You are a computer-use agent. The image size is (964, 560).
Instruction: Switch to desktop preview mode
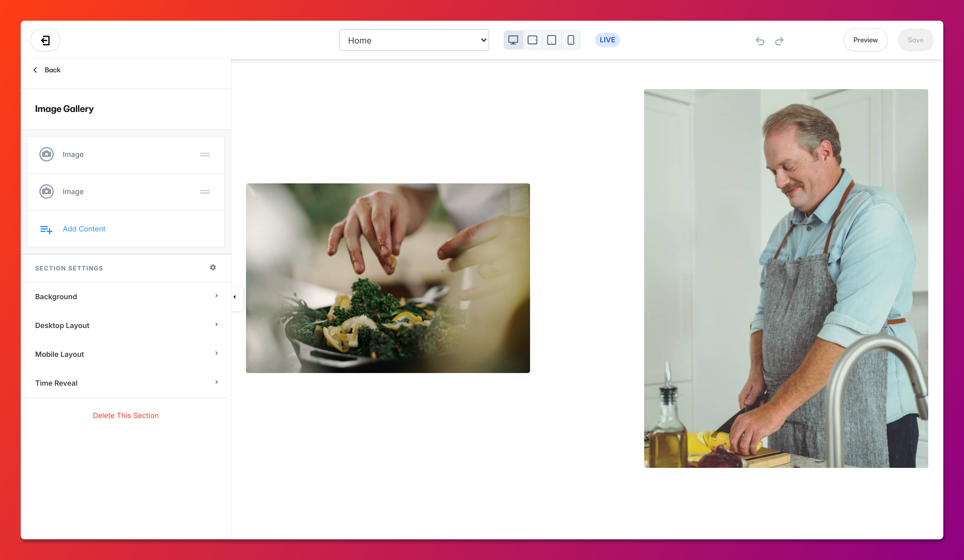[x=513, y=40]
